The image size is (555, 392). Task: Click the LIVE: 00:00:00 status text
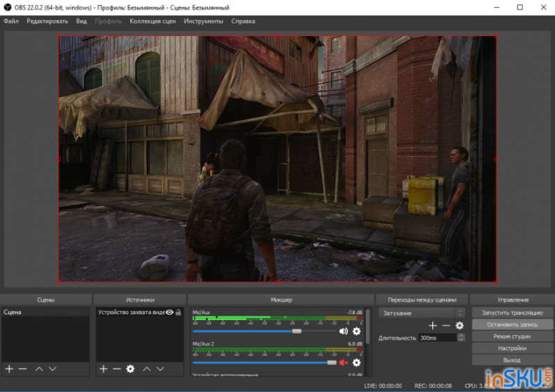tap(383, 386)
